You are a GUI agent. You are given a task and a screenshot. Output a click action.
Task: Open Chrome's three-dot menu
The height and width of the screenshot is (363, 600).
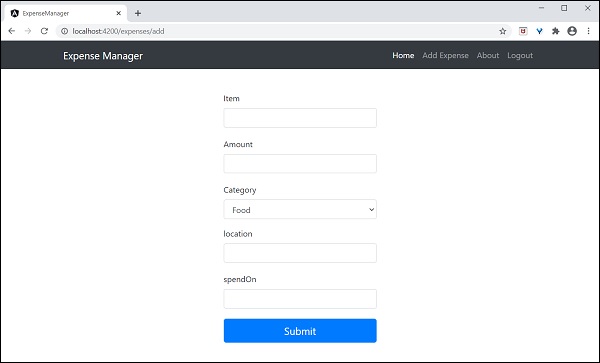[589, 31]
